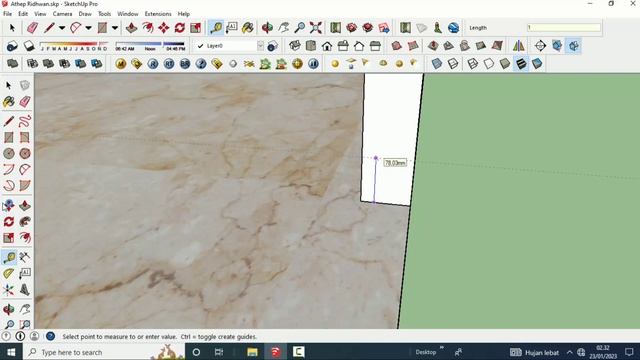This screenshot has height=360, width=640.
Task: Select the Zoom magnifier in top toolbar
Action: (300, 28)
